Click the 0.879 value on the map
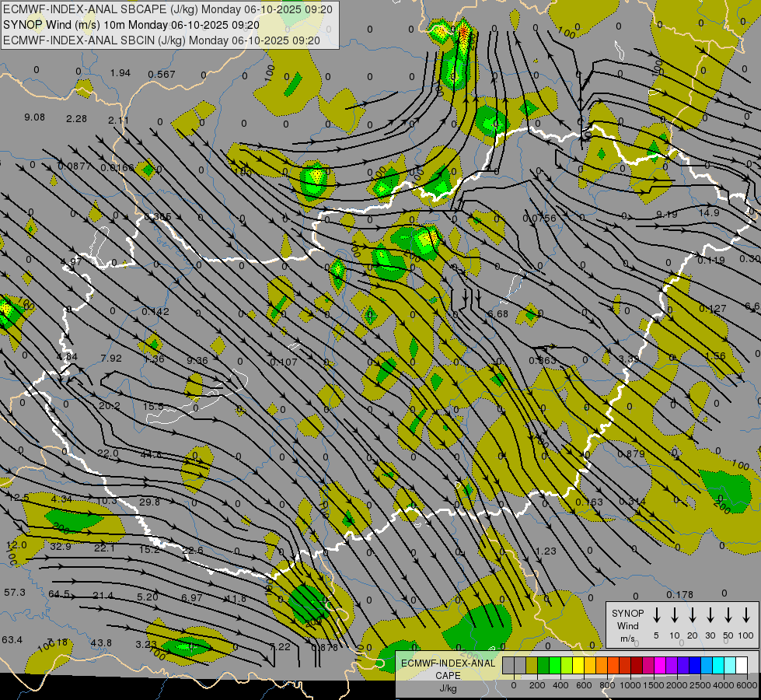761x700 pixels. coord(631,453)
